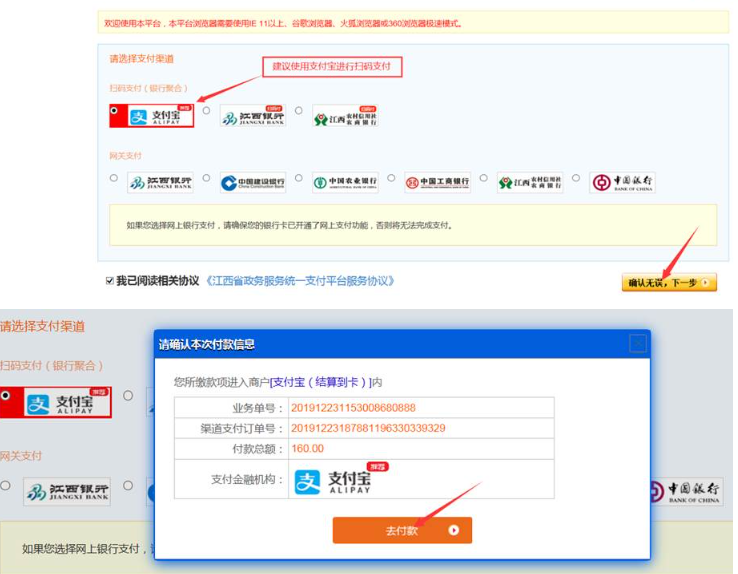The width and height of the screenshot is (738, 574).
Task: Click 支付宝（结算到卡） merchant text
Action: (321, 382)
